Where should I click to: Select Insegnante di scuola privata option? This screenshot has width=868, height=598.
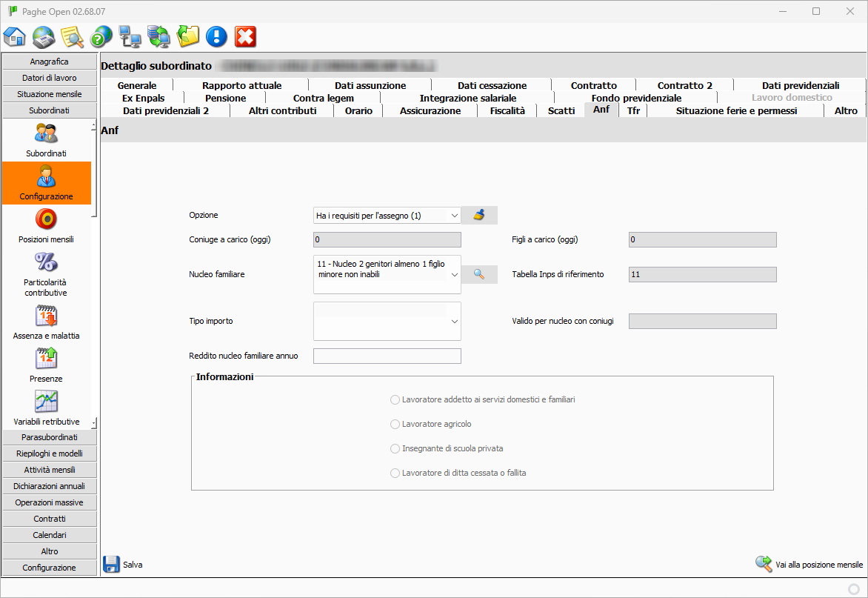395,449
